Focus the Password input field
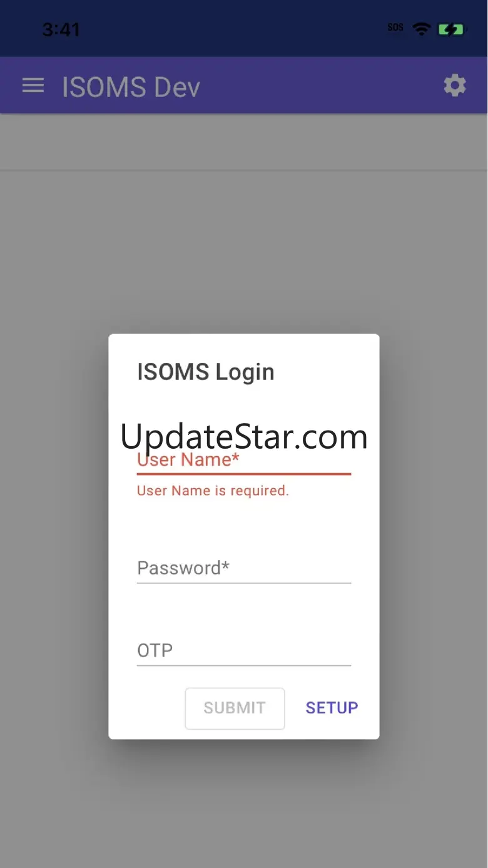 click(244, 568)
